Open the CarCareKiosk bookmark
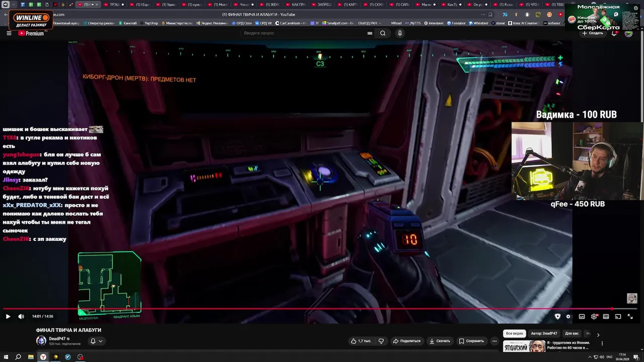 (290, 23)
